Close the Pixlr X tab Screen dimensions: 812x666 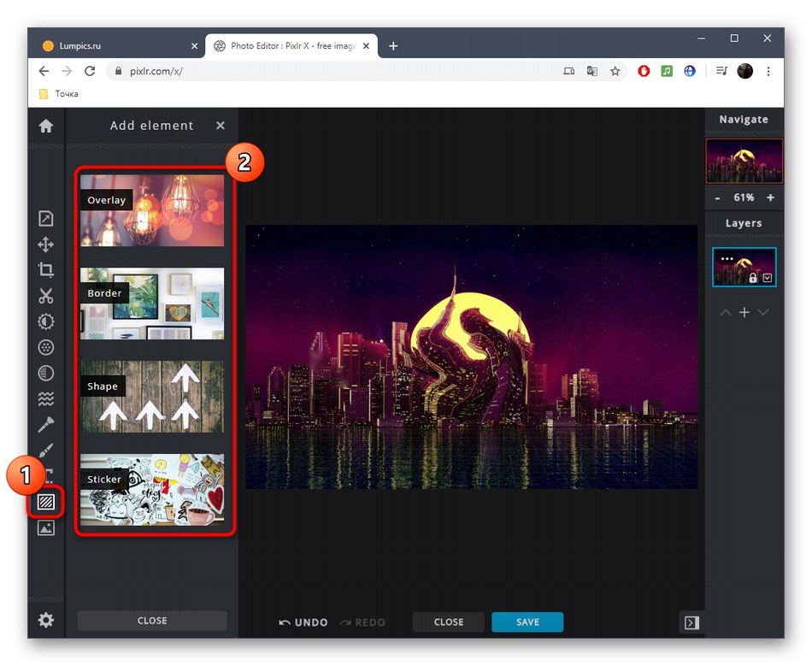pos(366,46)
